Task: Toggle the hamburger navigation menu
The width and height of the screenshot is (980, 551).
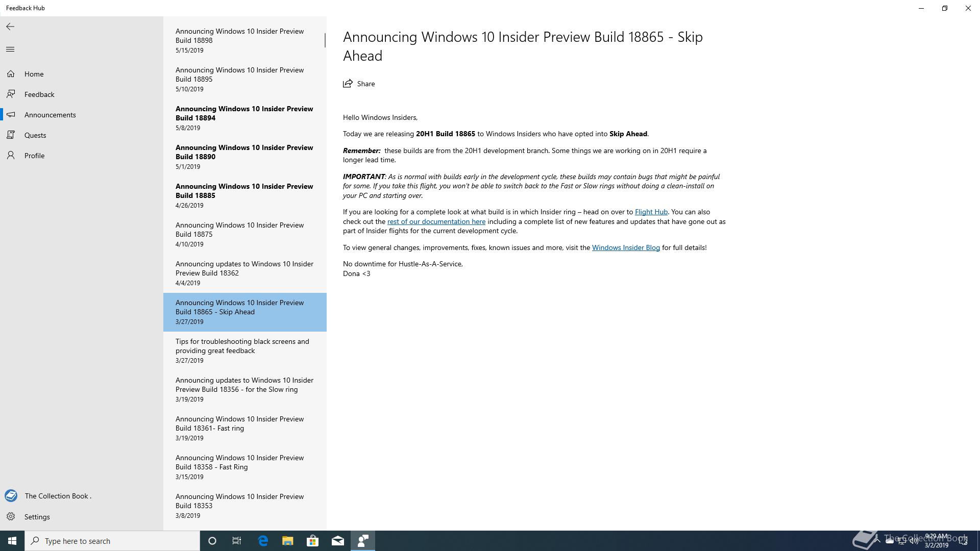Action: pyautogui.click(x=10, y=49)
